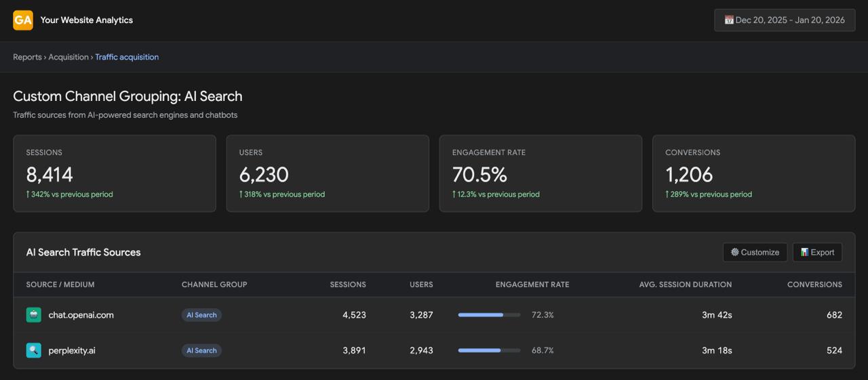Click the 3m 42s session duration
Screen dimensions: 868x380
717,315
